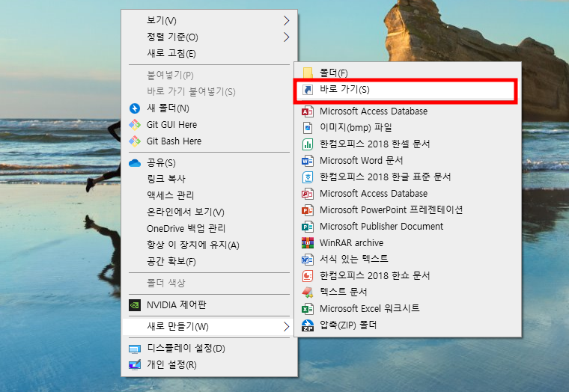Create a new WinRAR archive
This screenshot has width=569, height=392.
[x=407, y=242]
